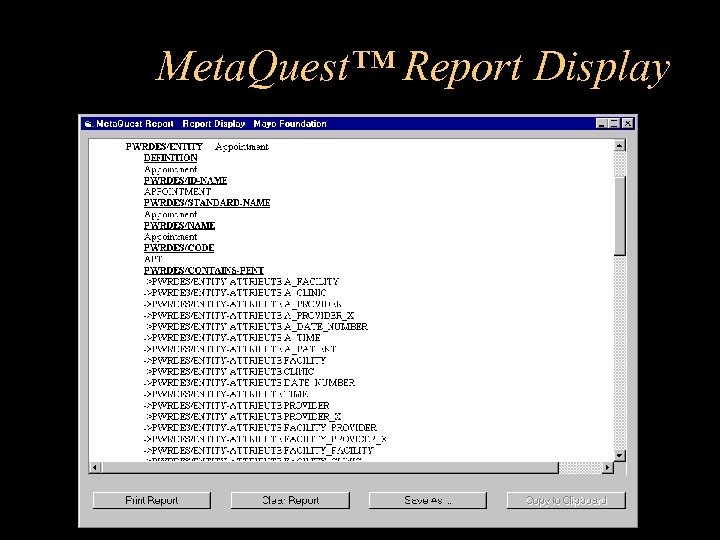Select the attribute row A_TIME
Image resolution: width=720 pixels, height=540 pixels.
pos(232,338)
